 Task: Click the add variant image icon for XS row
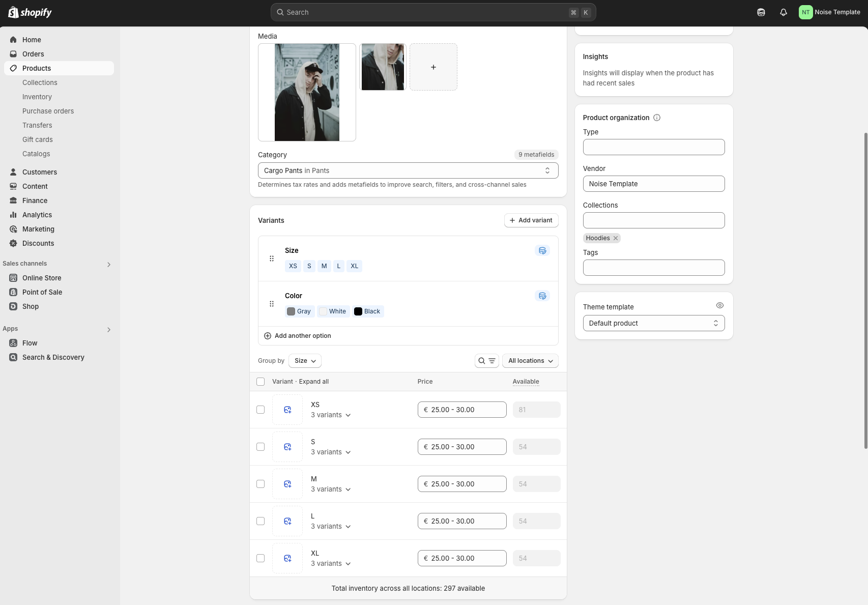[287, 409]
